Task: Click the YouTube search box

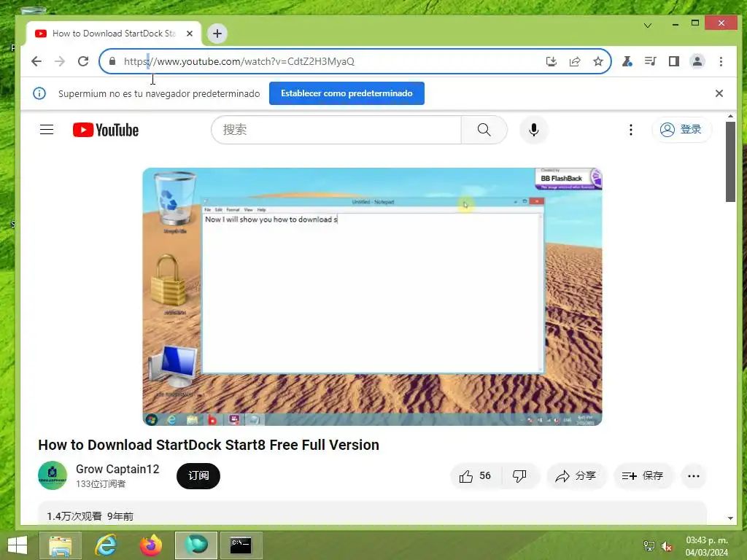Action: tap(336, 130)
